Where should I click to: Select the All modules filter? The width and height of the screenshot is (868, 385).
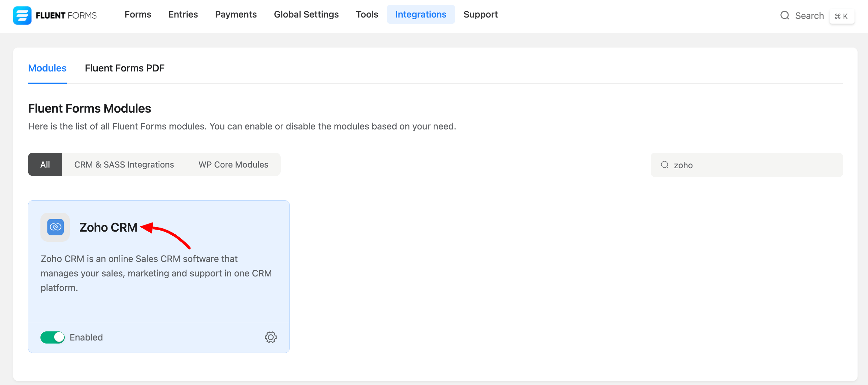45,165
